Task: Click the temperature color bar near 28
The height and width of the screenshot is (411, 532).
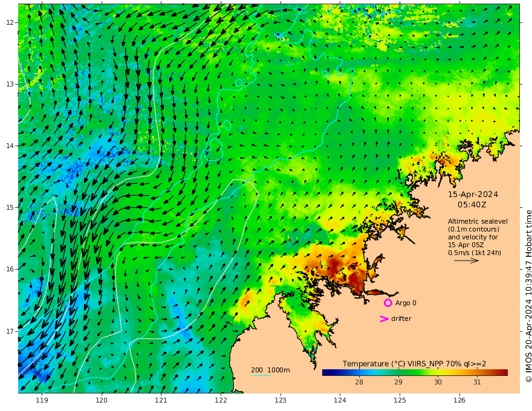Action: pyautogui.click(x=359, y=373)
